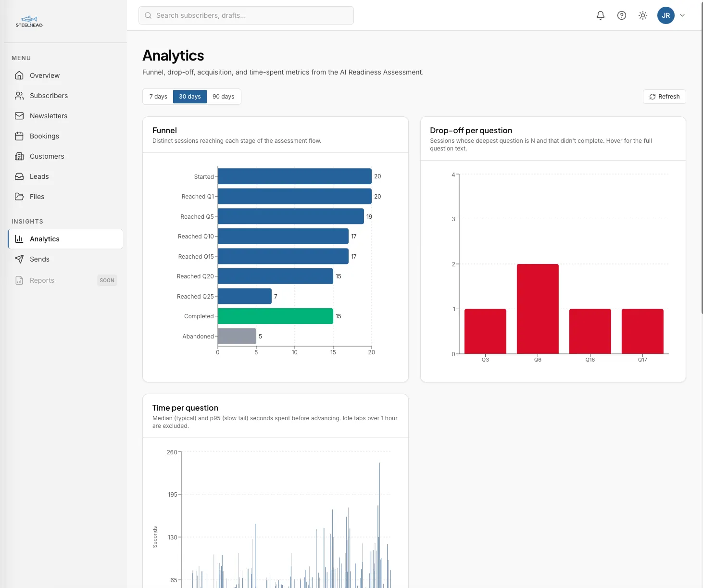Click the Reached Q25 funnel bar
The image size is (703, 588).
click(245, 296)
